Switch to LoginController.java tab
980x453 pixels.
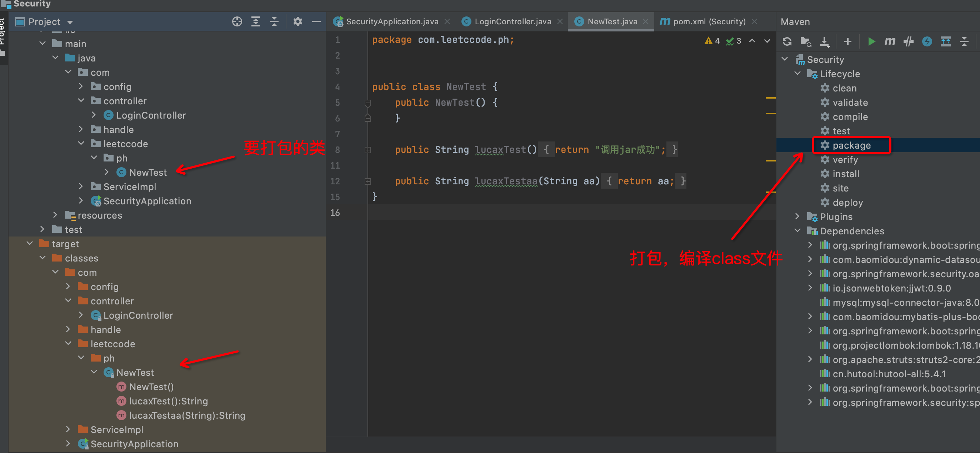click(512, 22)
